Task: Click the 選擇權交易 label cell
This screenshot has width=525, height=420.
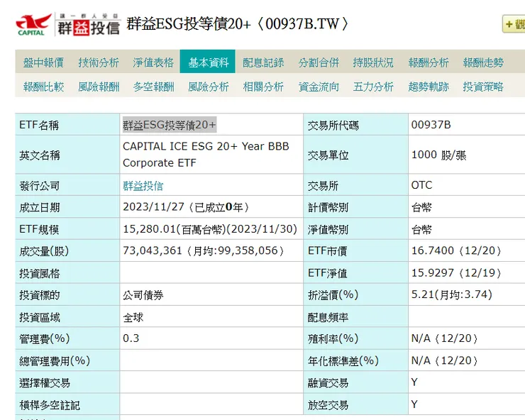Action: (x=67, y=382)
